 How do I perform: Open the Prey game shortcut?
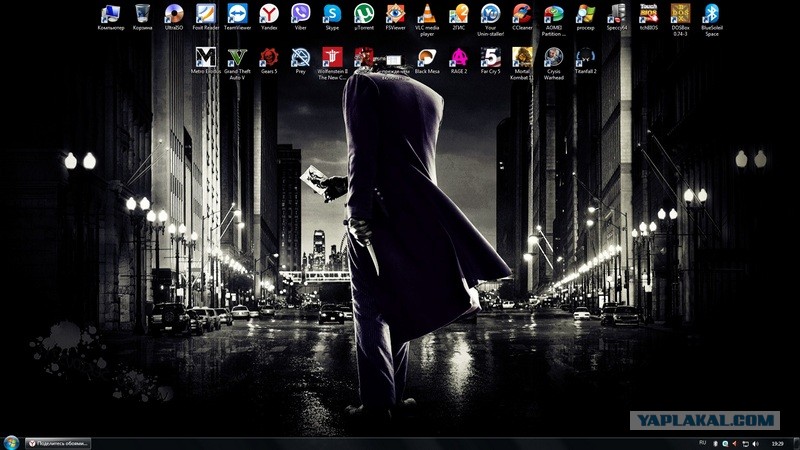(301, 61)
